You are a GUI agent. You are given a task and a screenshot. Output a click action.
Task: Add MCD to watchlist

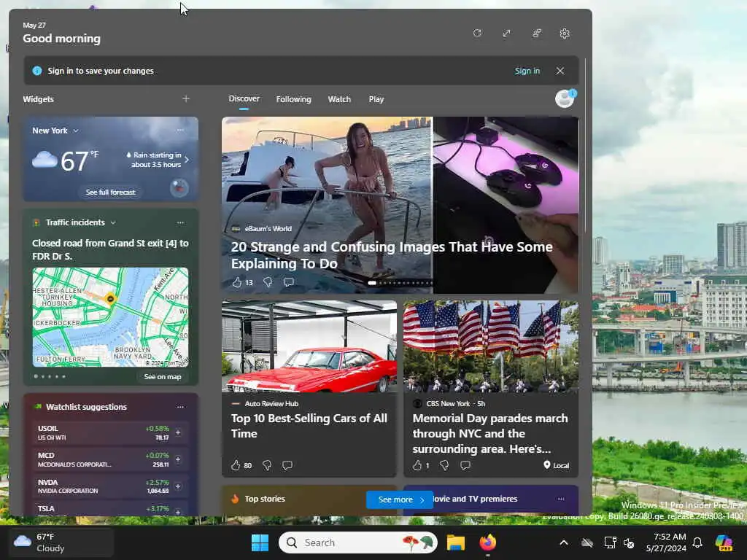pyautogui.click(x=178, y=459)
